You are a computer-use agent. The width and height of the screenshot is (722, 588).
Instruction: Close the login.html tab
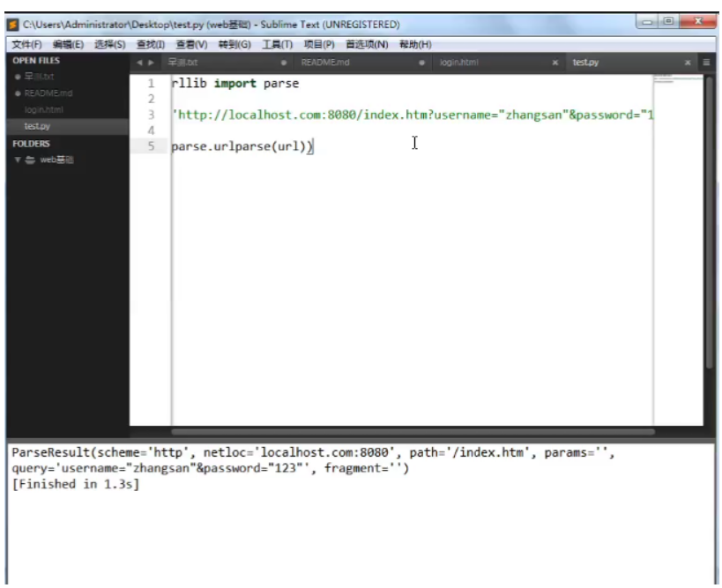(x=555, y=63)
